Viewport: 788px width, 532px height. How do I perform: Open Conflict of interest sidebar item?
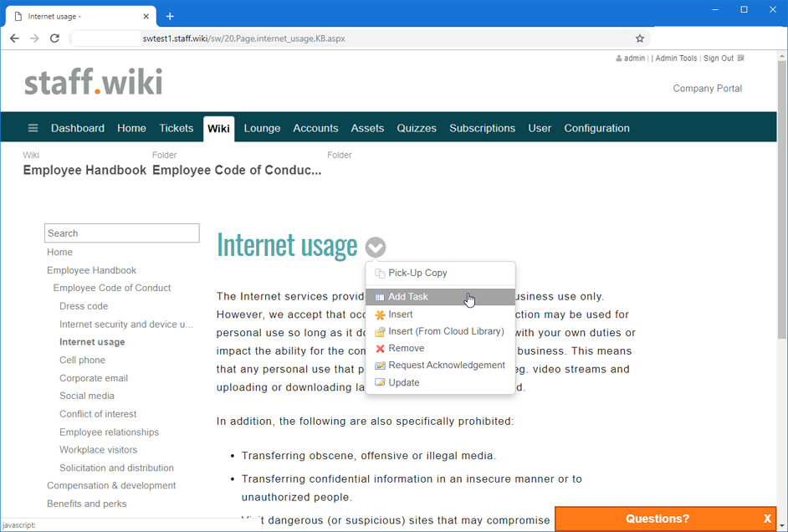[98, 414]
